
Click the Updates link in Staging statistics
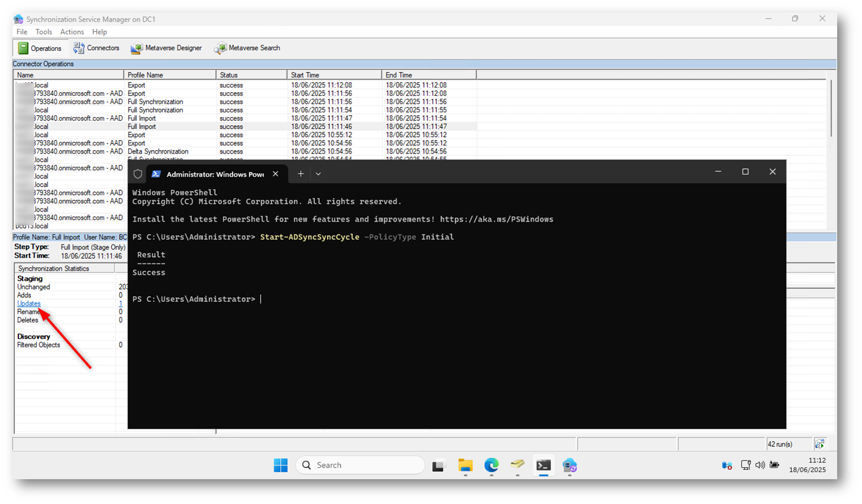click(29, 304)
